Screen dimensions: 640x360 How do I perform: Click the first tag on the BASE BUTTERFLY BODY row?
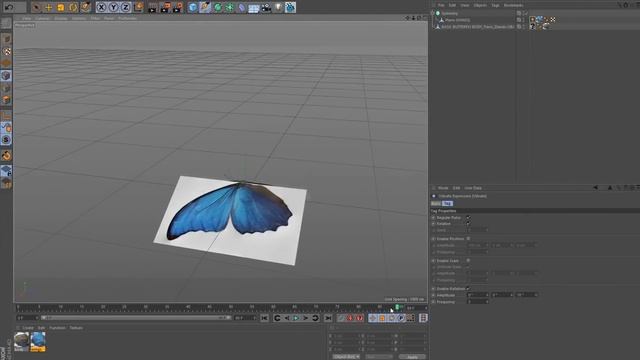(x=533, y=26)
